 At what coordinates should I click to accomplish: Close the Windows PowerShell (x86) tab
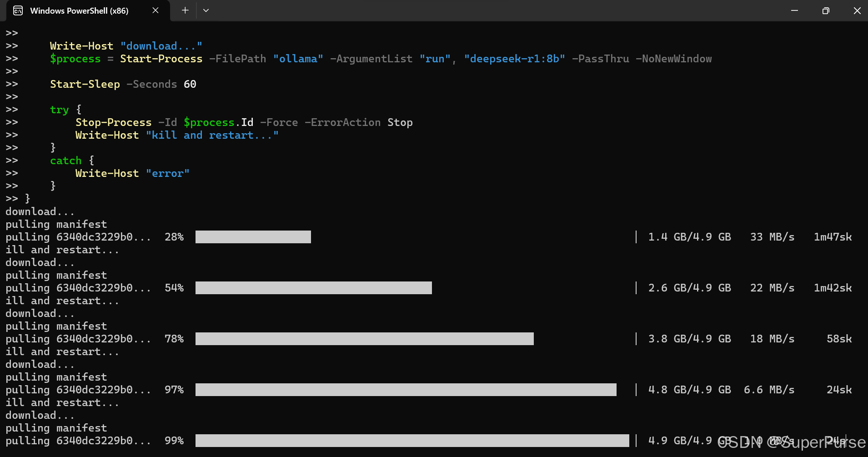pos(156,10)
